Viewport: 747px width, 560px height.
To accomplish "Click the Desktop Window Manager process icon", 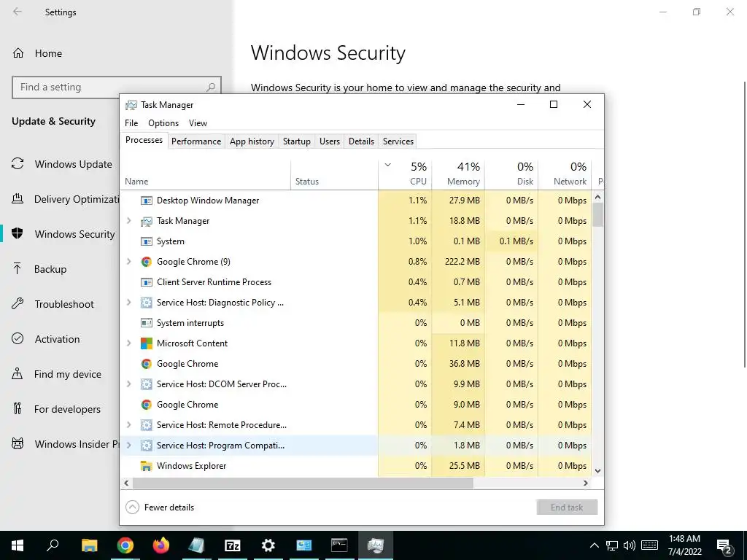I will click(146, 201).
